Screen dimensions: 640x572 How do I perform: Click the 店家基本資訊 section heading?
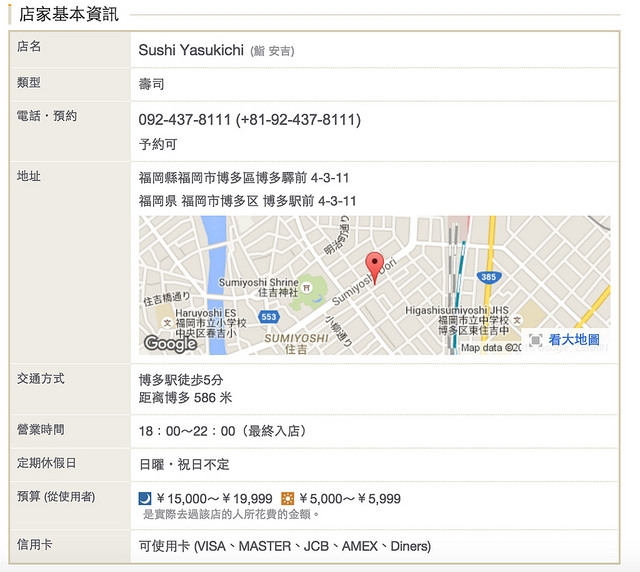pos(69,14)
